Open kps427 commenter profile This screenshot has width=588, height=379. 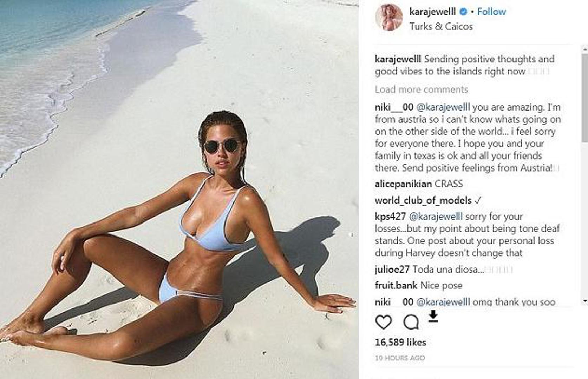390,217
